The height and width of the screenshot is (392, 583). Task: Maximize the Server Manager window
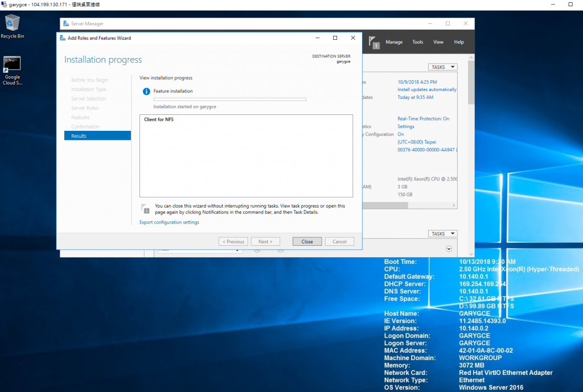click(x=447, y=23)
